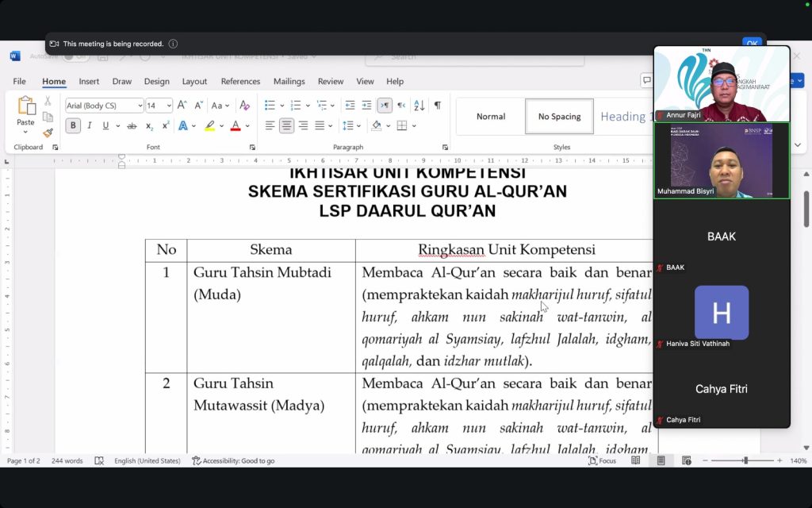Toggle Bold formatting
The image size is (812, 508).
(73, 126)
